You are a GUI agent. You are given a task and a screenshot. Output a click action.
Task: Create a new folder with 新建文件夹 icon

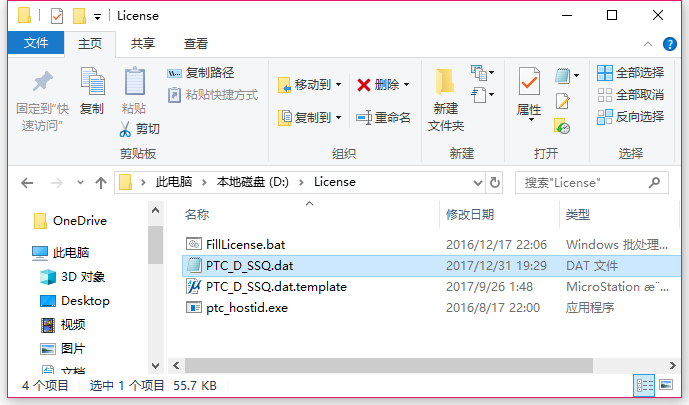(x=445, y=82)
